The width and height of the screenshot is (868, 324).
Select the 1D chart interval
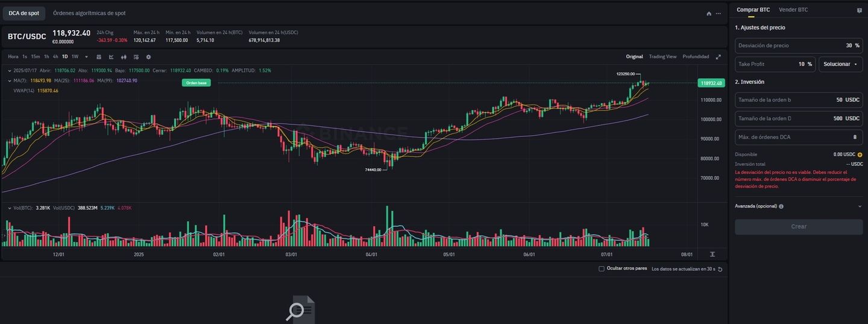tap(64, 57)
